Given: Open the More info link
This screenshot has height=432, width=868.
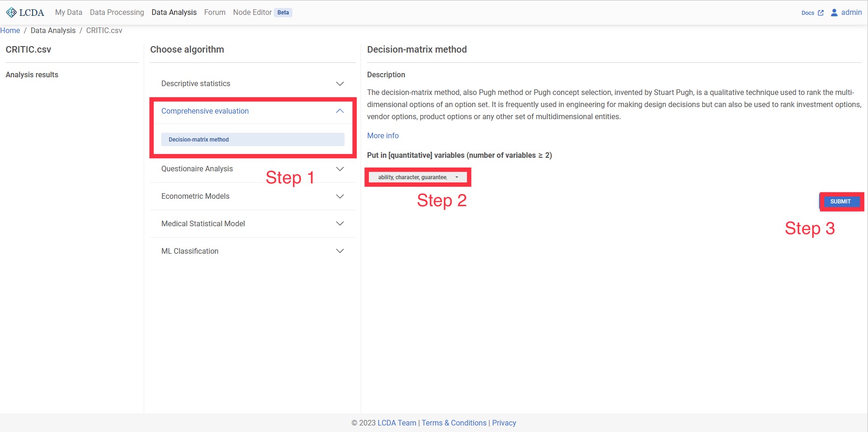Looking at the screenshot, I should (x=383, y=136).
